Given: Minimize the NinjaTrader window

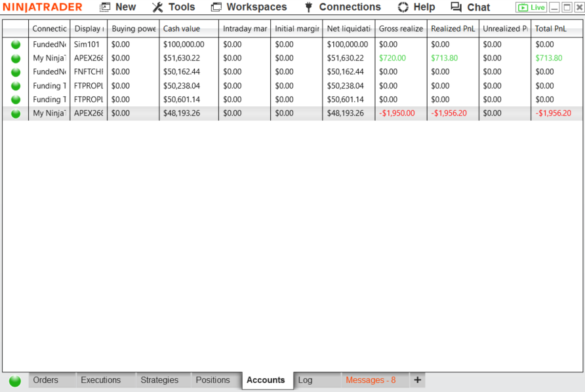Looking at the screenshot, I should (x=554, y=7).
